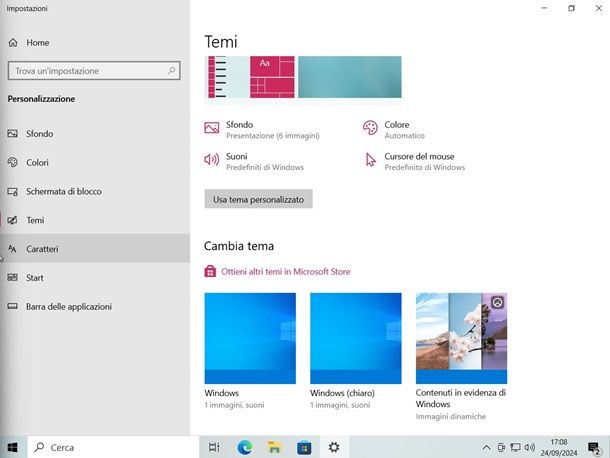Screen dimensions: 610x458
Task: Select the Windows theme thumbnail
Action: [250, 338]
